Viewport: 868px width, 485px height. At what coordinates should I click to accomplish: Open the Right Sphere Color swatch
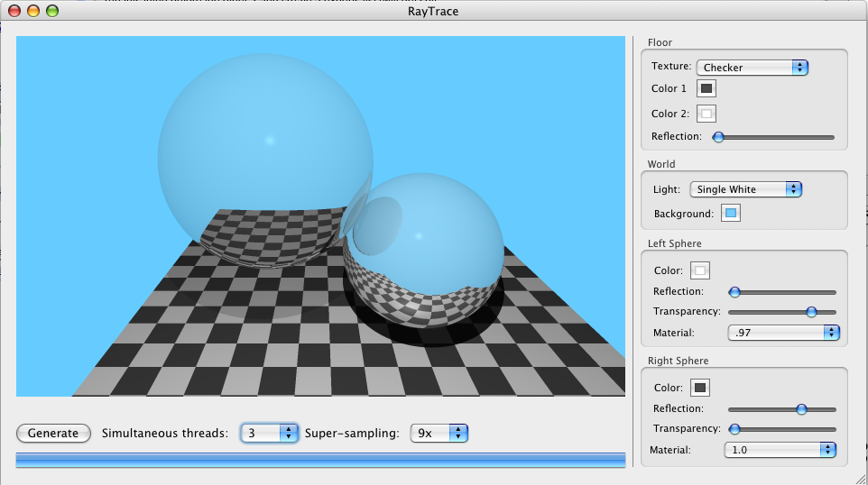pyautogui.click(x=700, y=388)
